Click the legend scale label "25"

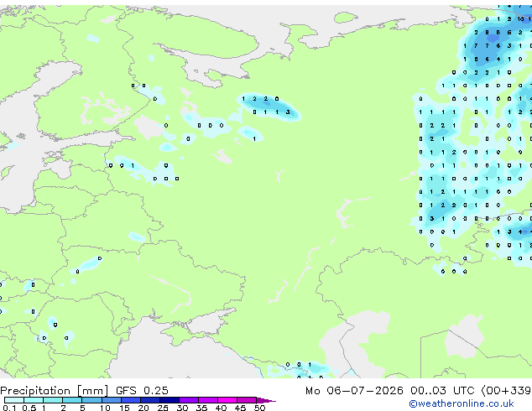(x=163, y=408)
